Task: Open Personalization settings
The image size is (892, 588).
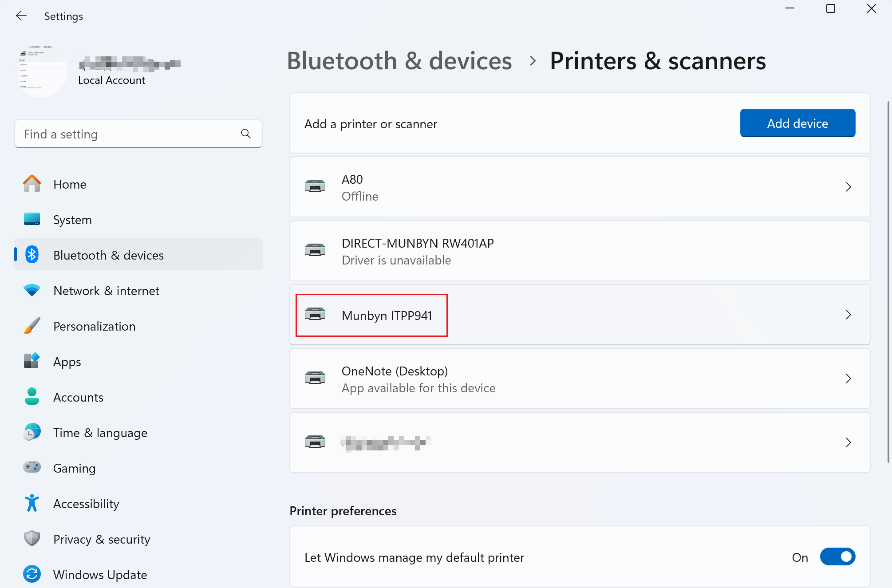Action: pos(138,326)
